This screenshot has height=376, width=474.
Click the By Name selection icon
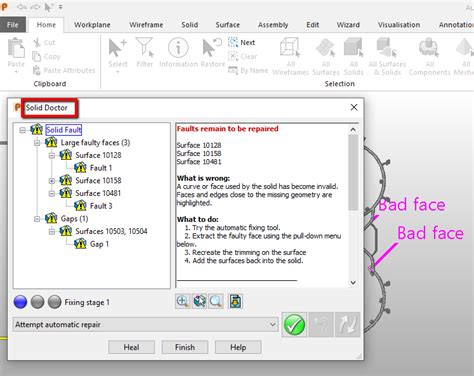[233, 70]
